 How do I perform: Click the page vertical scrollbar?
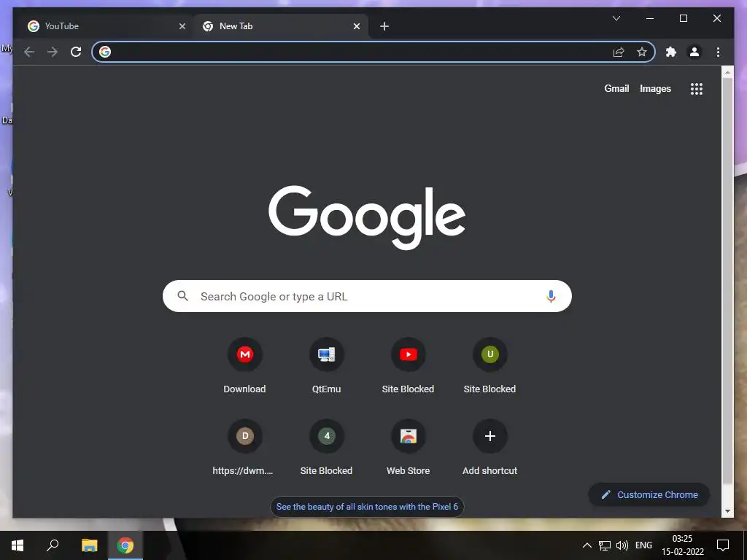click(x=727, y=281)
